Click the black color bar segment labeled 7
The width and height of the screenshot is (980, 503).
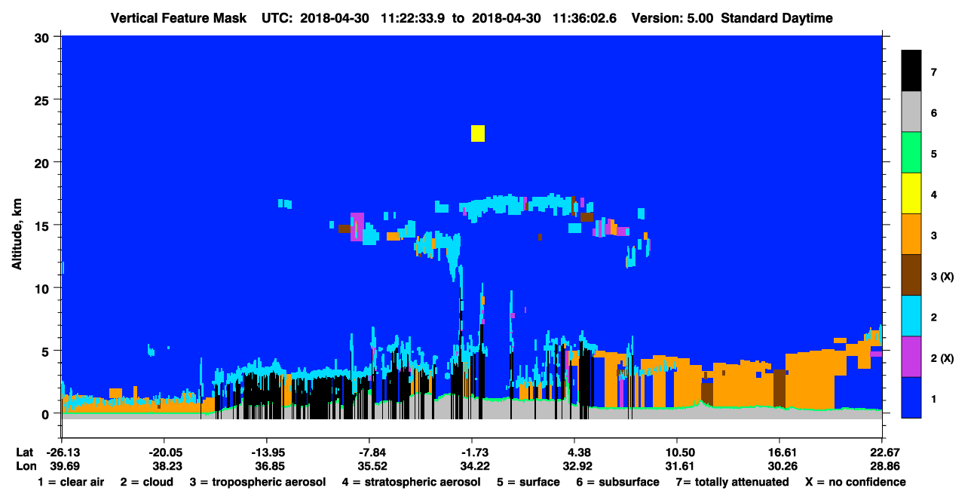[x=911, y=70]
